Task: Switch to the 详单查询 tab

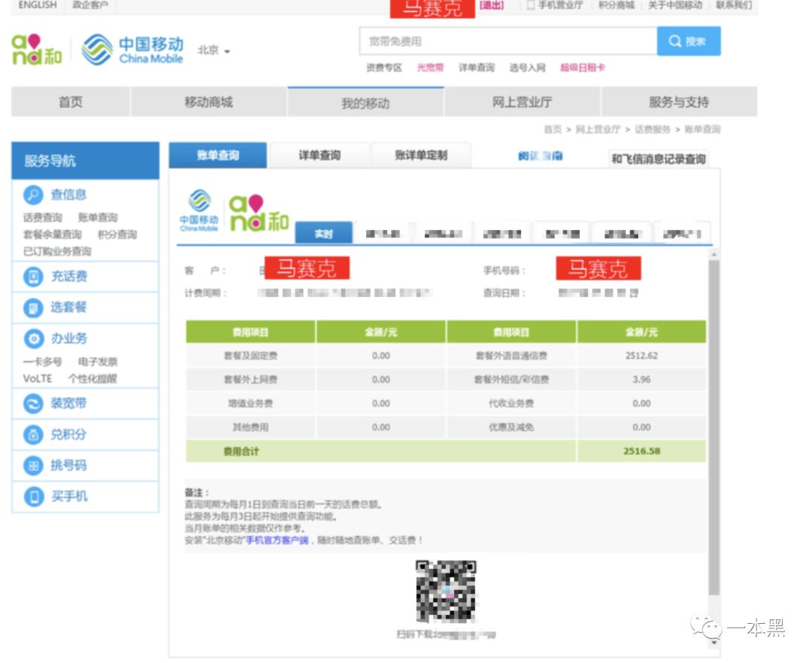Action: (x=320, y=156)
